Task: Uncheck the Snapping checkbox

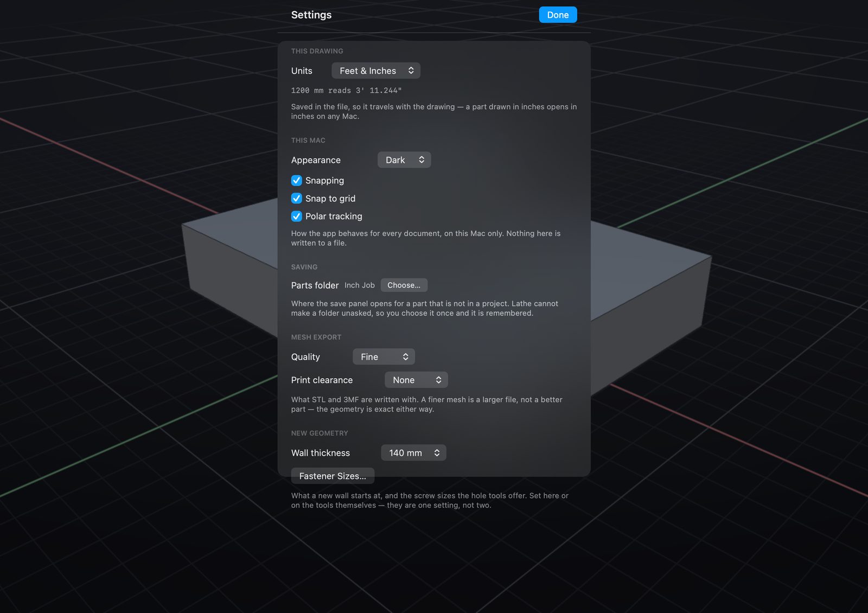Action: tap(296, 181)
